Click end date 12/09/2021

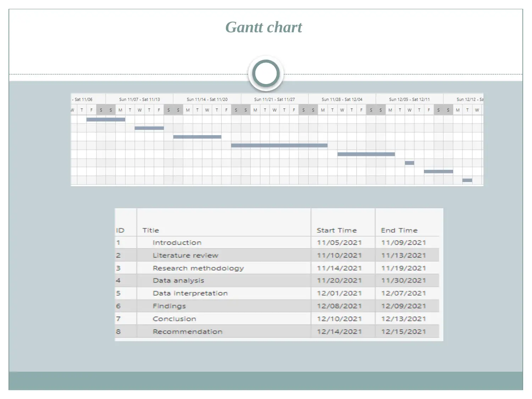[404, 306]
